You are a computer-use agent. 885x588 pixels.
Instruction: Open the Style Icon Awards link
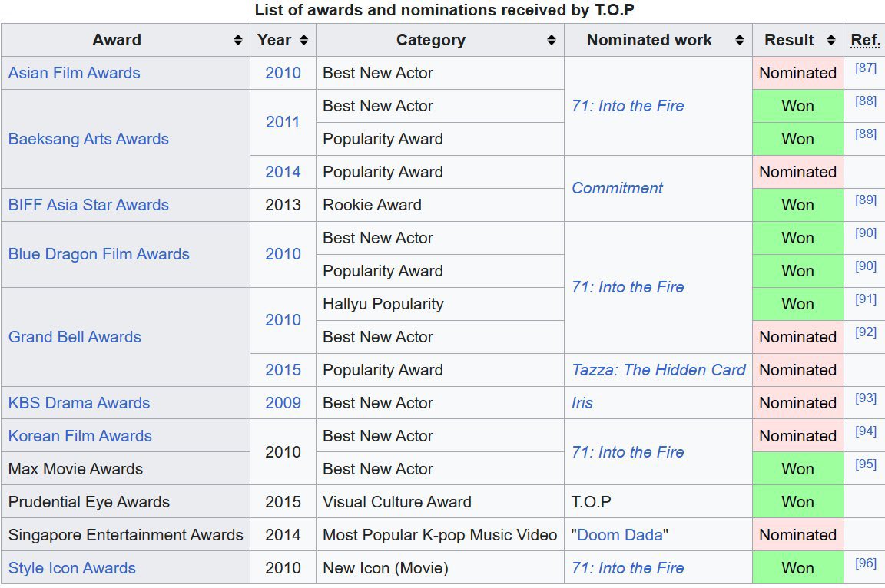[x=71, y=568]
